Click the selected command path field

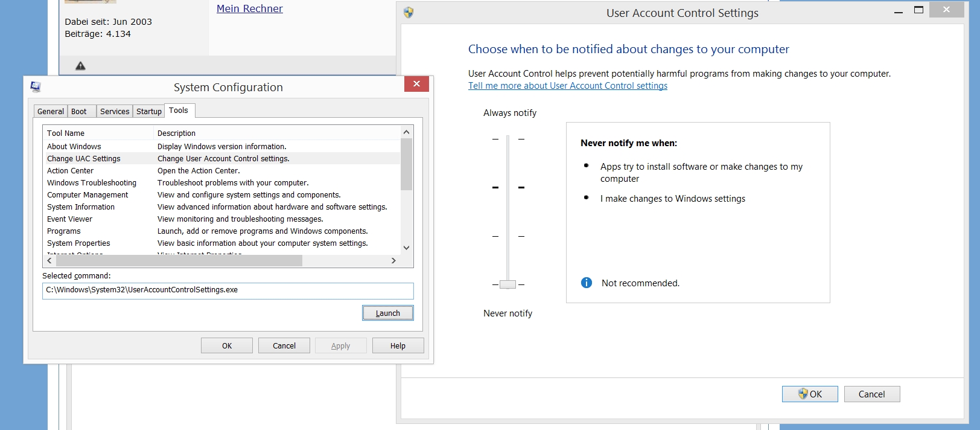pyautogui.click(x=228, y=290)
